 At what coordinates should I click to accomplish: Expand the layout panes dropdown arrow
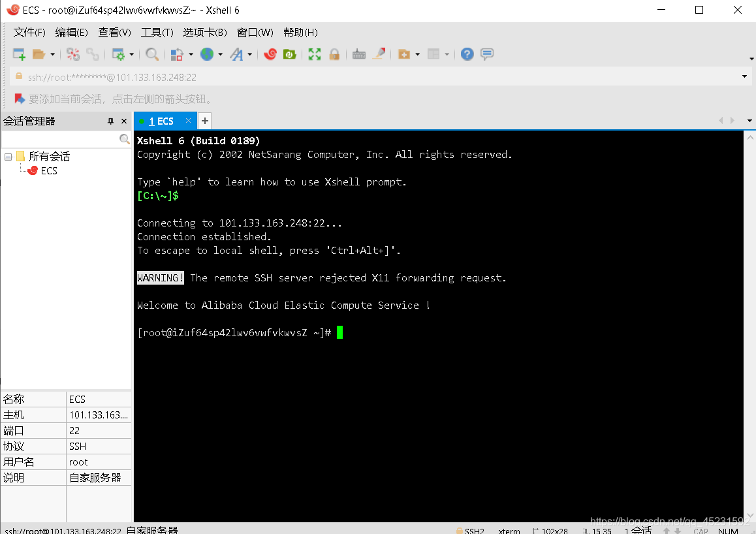point(447,54)
